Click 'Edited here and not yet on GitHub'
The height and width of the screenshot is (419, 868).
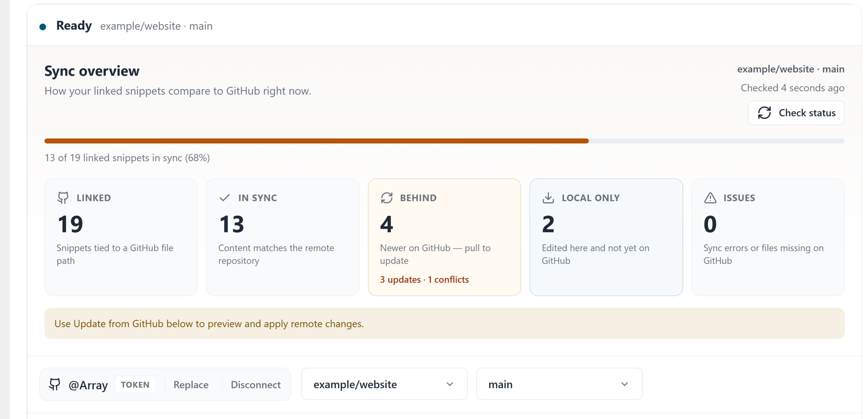pyautogui.click(x=595, y=254)
